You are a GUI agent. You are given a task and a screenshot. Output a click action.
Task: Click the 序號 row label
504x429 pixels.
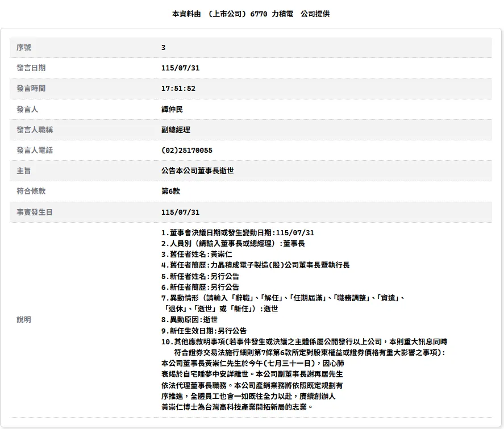[24, 47]
